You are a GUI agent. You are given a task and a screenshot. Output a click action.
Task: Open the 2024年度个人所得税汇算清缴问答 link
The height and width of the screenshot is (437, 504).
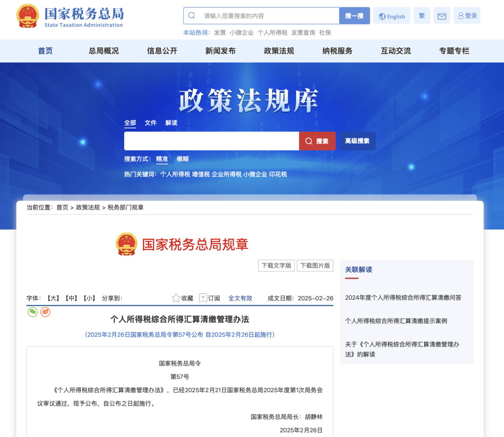tap(404, 297)
